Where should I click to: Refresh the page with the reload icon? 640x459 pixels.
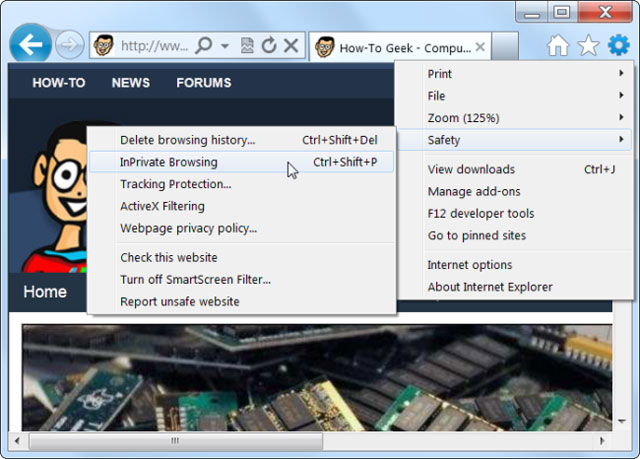click(x=268, y=46)
